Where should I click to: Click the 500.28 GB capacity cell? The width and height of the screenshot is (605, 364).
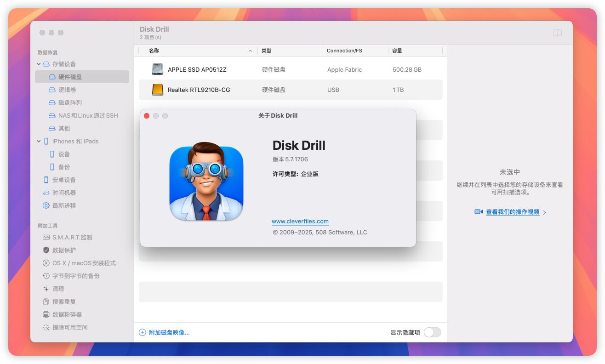click(x=407, y=69)
